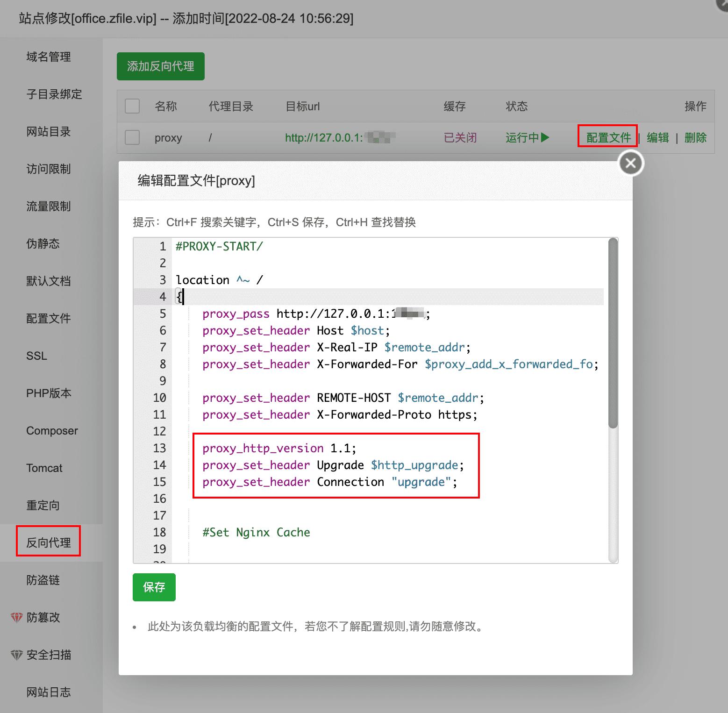Viewport: 728px width, 713px height.
Task: Tick the select-all checkbox in table header
Action: (x=132, y=106)
